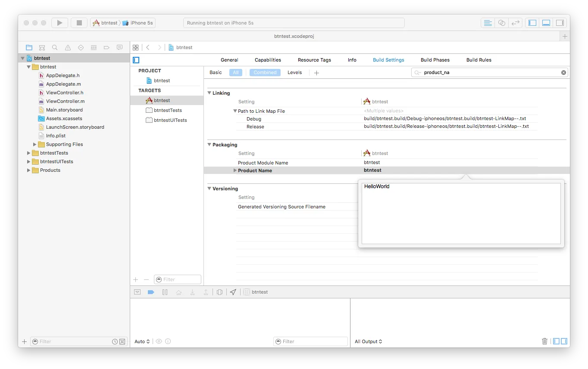The height and width of the screenshot is (369, 588).
Task: Click the Step Out debug button
Action: 206,292
